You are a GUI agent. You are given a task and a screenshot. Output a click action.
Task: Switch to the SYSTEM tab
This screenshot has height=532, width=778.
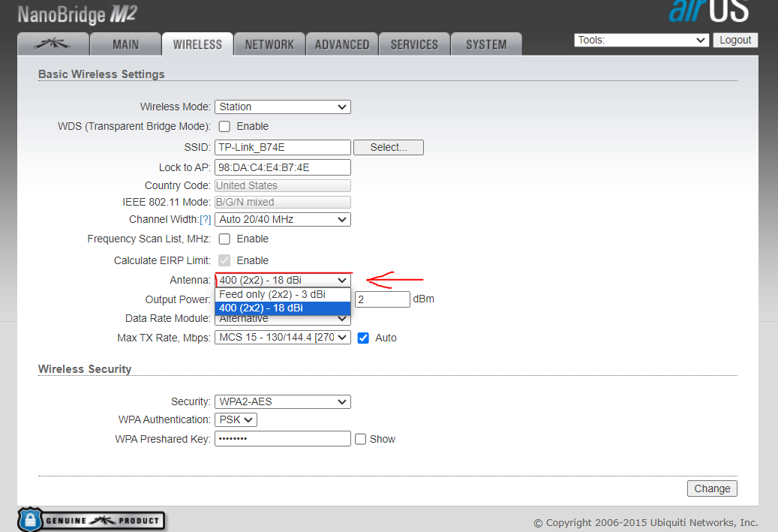486,44
